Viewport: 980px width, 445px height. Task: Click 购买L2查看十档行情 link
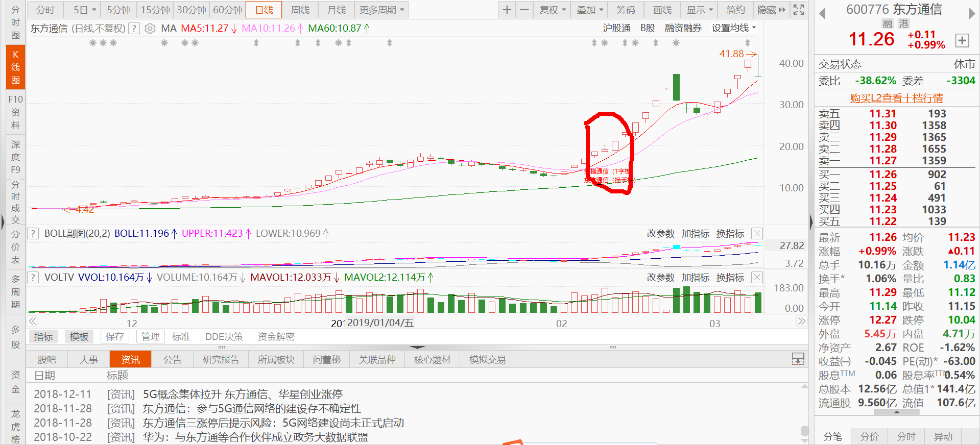[896, 98]
